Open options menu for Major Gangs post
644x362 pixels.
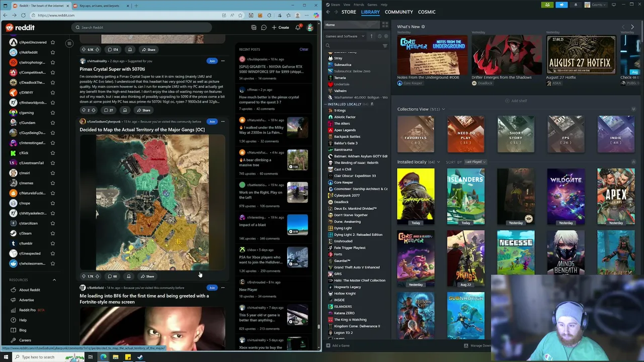(223, 122)
